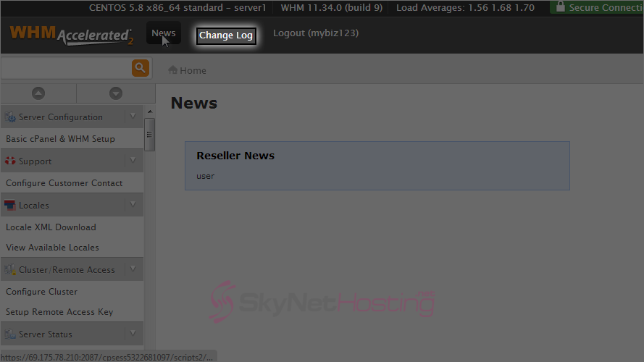Screen dimensions: 644x362
Task: Open Configure Cluster link
Action: pyautogui.click(x=41, y=291)
